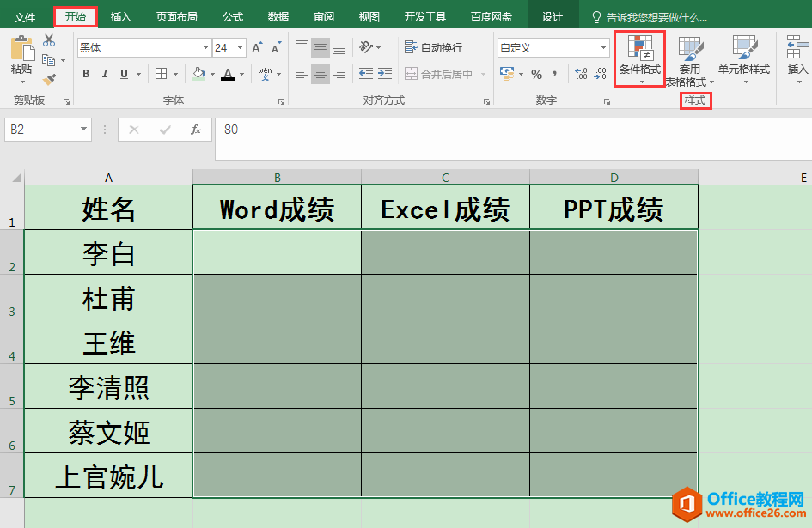Toggle Bold formatting
This screenshot has width=812, height=528.
[86, 74]
